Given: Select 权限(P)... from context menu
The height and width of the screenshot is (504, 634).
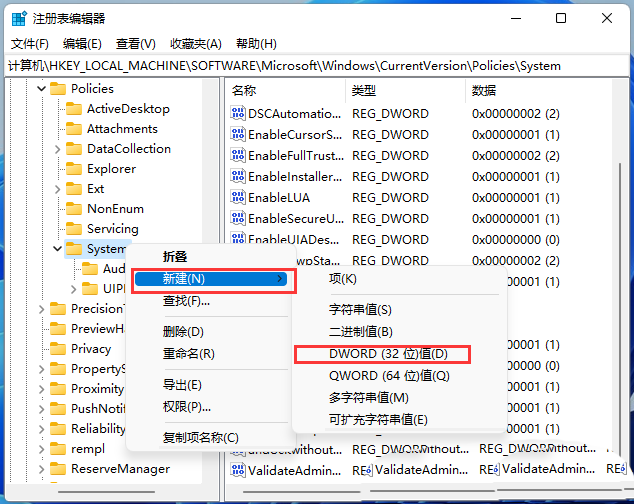Looking at the screenshot, I should [x=186, y=406].
